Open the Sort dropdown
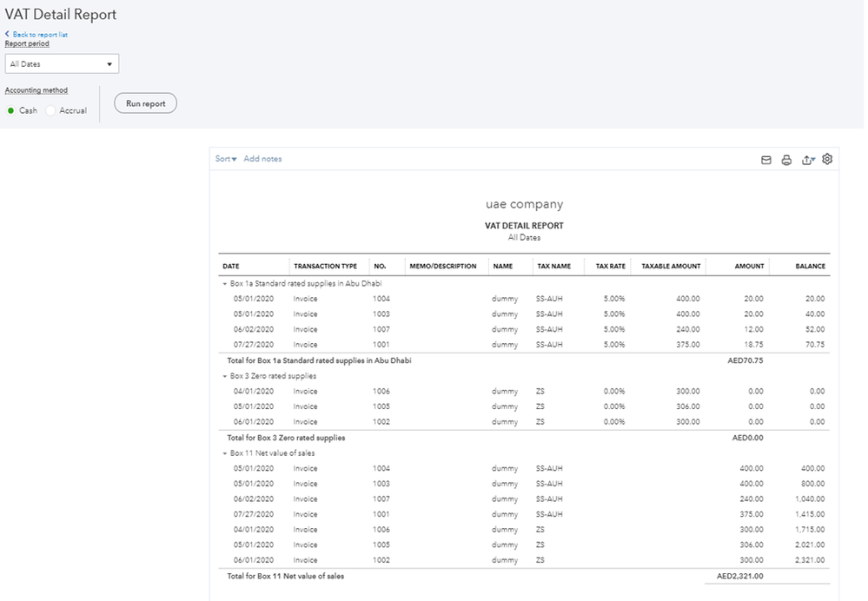 (x=226, y=159)
